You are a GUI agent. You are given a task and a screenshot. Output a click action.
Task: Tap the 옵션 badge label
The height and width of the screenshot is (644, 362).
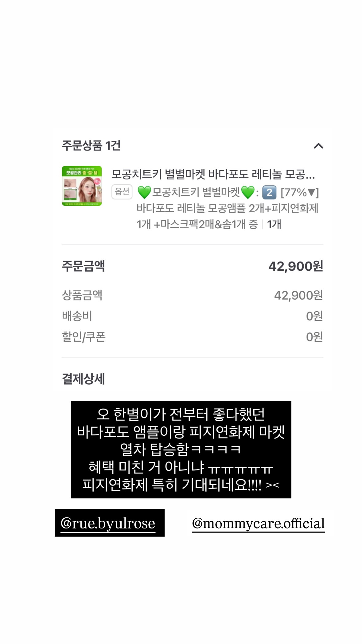click(x=122, y=192)
